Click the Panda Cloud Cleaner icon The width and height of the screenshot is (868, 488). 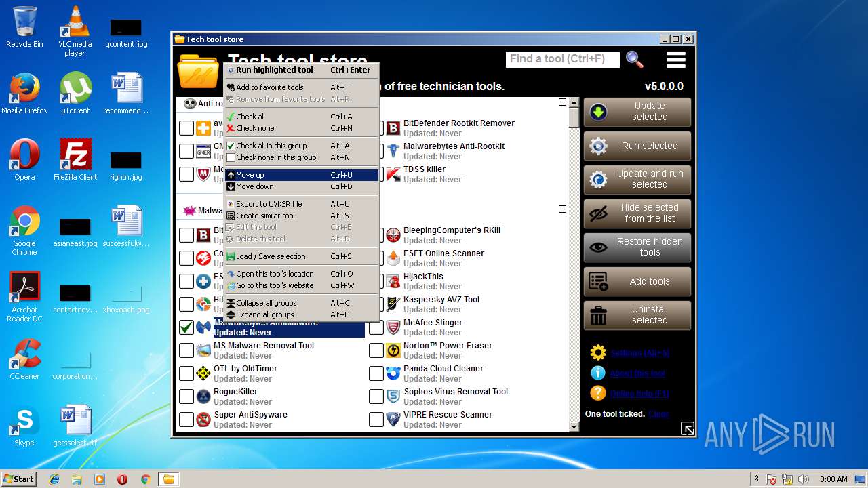tap(393, 373)
